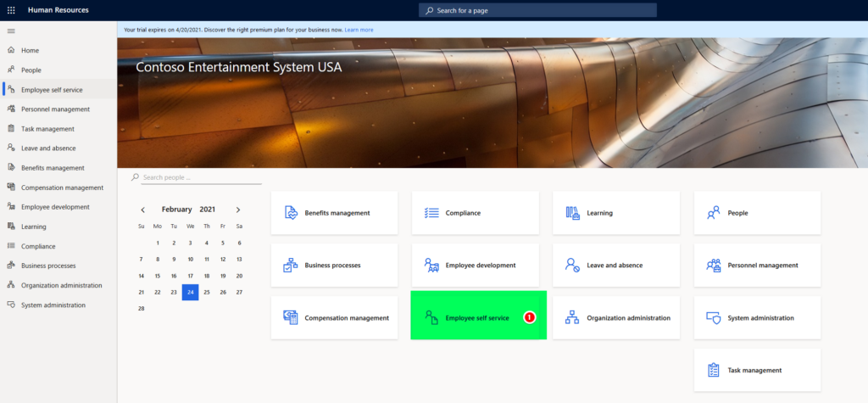This screenshot has width=868, height=403.
Task: Click the System administration tile icon
Action: point(714,317)
